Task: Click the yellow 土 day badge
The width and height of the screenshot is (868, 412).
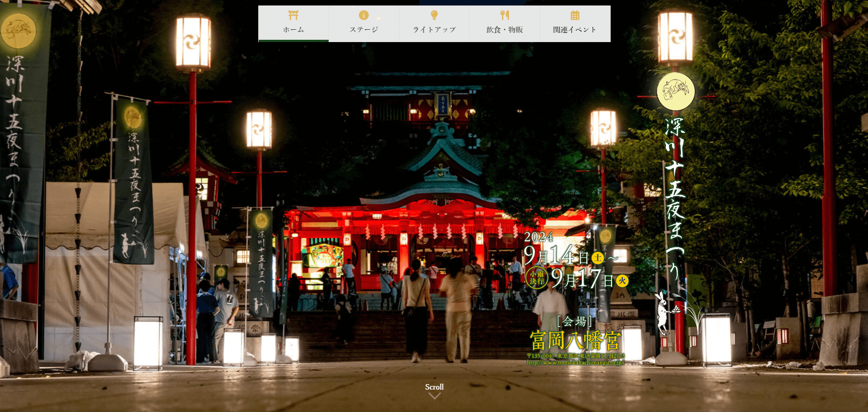Action: (x=598, y=258)
